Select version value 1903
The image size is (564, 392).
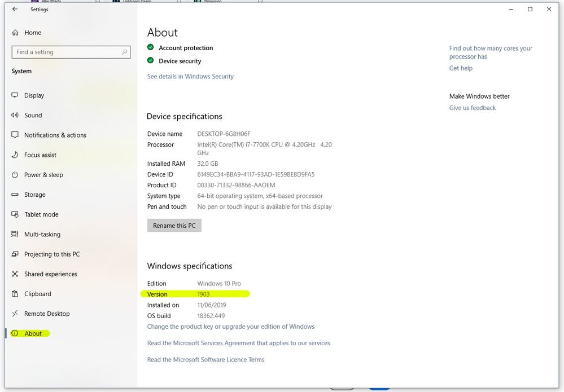pos(203,294)
